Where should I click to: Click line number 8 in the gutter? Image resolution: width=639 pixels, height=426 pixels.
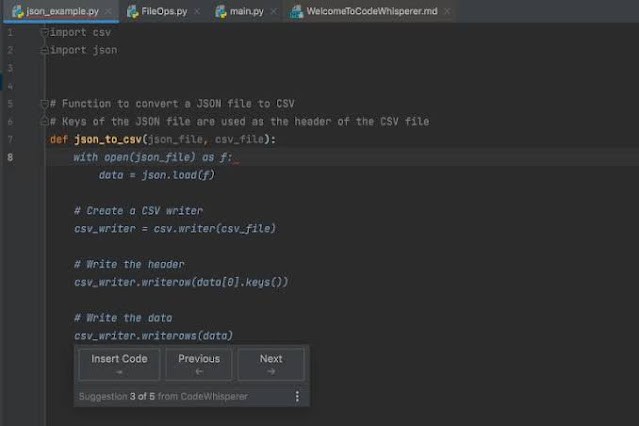[11, 157]
